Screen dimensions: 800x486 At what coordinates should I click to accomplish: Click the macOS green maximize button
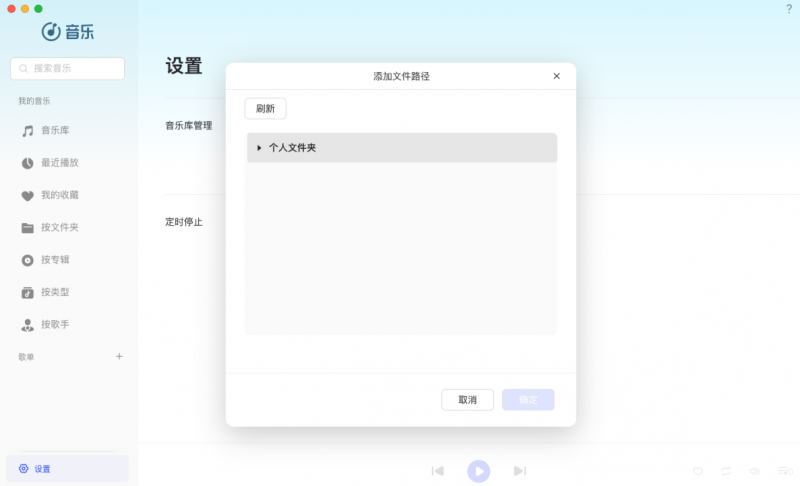tap(38, 9)
